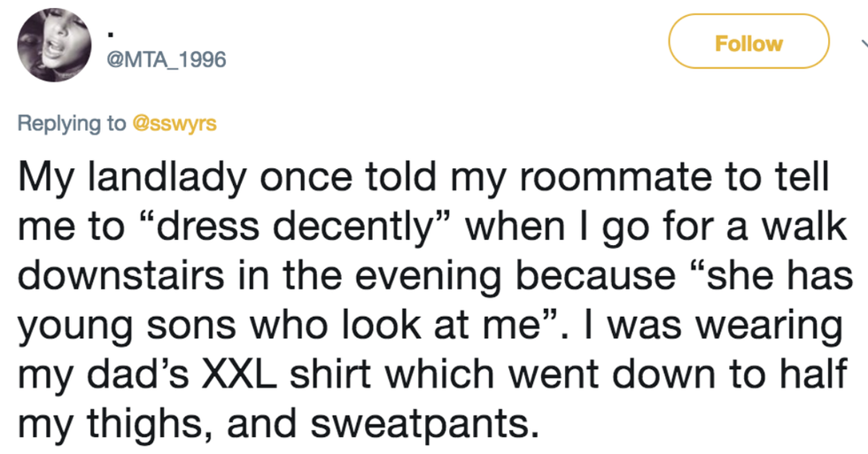The width and height of the screenshot is (868, 454).
Task: Click the "Replying to" label
Action: pyautogui.click(x=72, y=122)
